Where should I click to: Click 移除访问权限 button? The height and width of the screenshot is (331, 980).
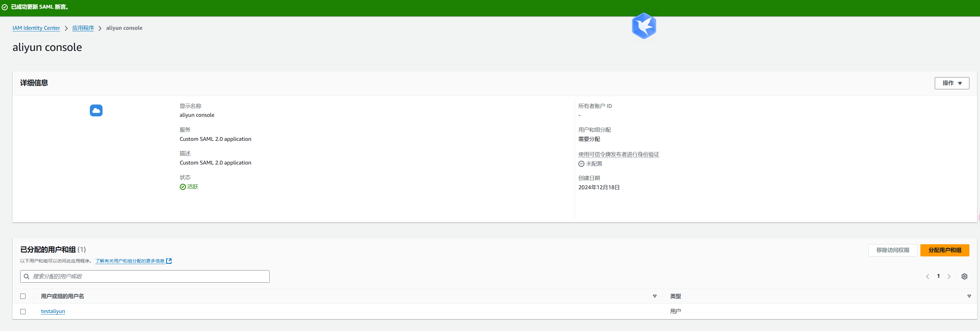(x=892, y=250)
